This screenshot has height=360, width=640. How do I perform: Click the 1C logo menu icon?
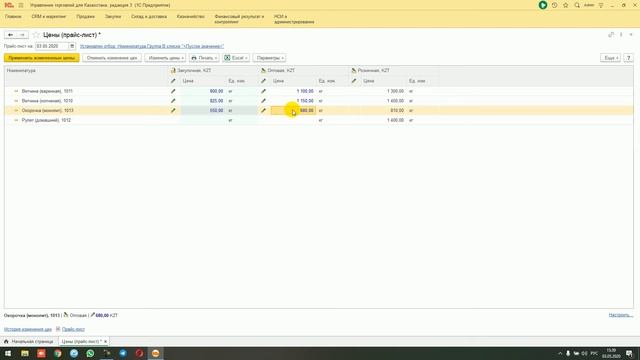9,5
